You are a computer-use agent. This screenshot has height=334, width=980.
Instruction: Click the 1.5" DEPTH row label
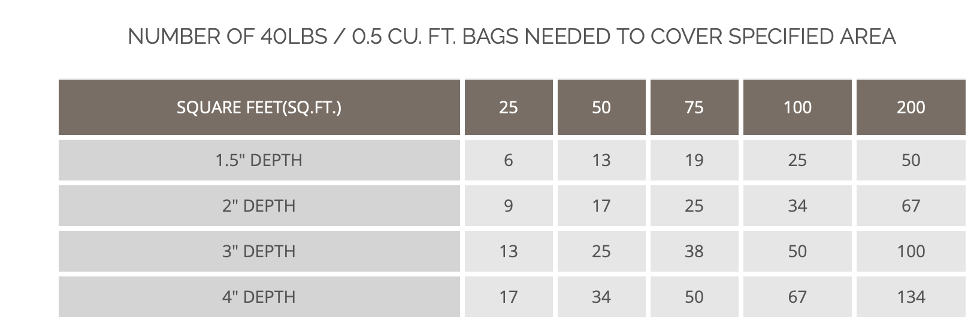pyautogui.click(x=259, y=160)
